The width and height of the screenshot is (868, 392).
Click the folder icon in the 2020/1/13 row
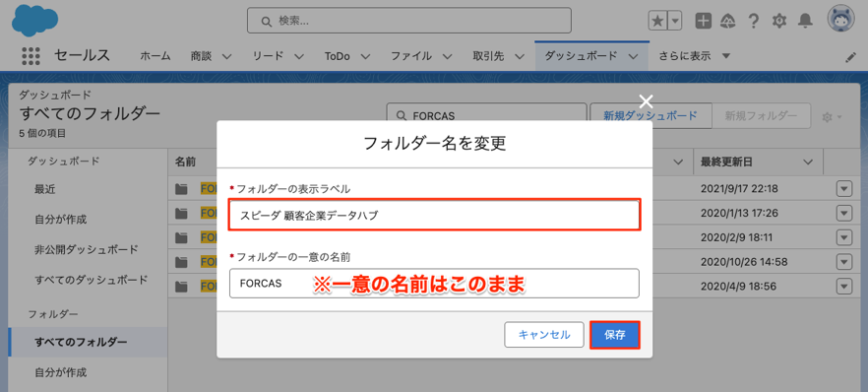click(x=181, y=213)
